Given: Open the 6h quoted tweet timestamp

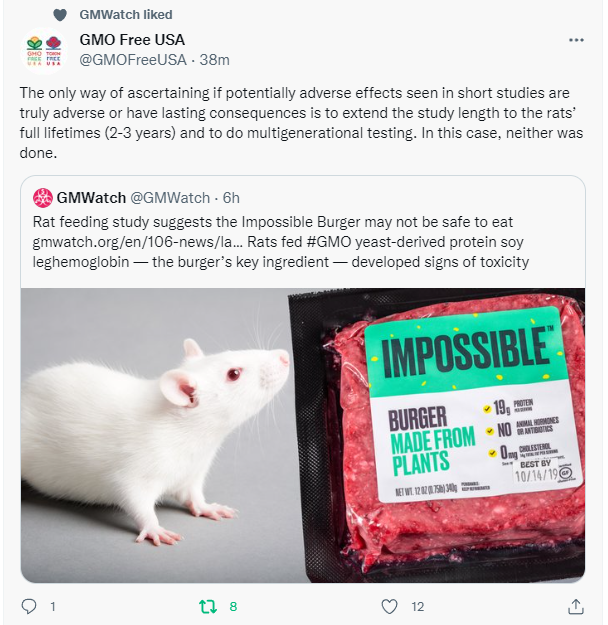Looking at the screenshot, I should tap(231, 198).
